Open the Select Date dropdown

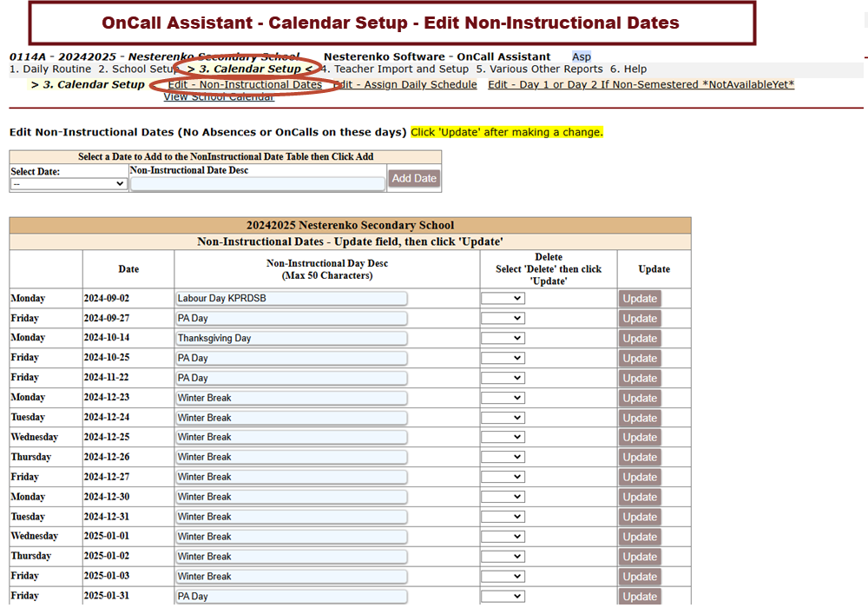[x=69, y=184]
